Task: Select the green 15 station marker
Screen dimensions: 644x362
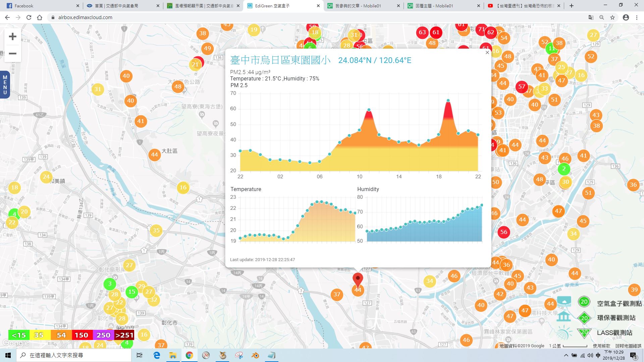Action: [132, 292]
